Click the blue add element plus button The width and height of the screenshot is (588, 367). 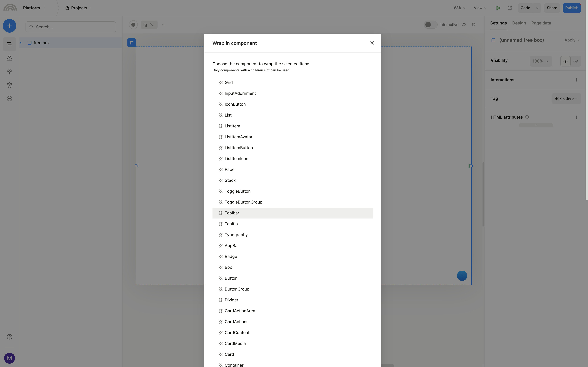10,26
